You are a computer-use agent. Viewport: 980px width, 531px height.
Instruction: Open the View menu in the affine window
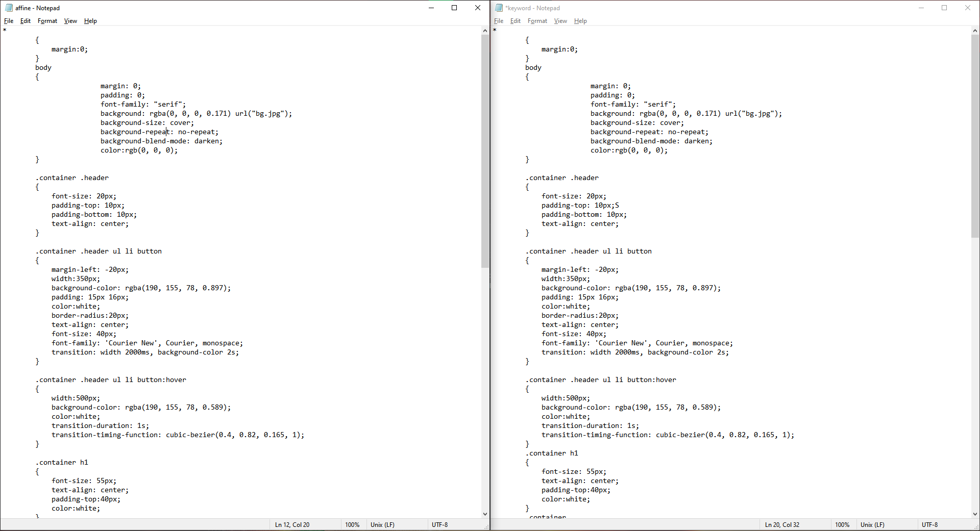[70, 21]
